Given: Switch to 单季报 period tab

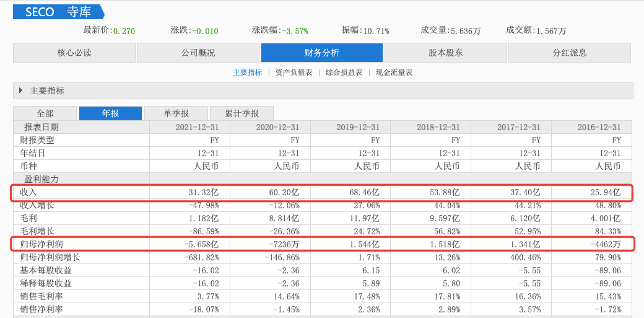Looking at the screenshot, I should click(176, 113).
